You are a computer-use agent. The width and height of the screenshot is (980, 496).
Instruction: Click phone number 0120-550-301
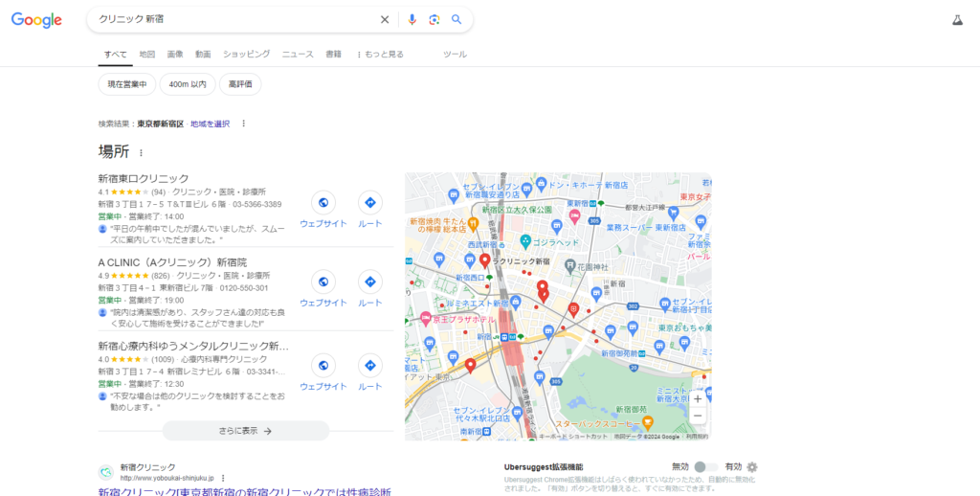click(x=243, y=287)
